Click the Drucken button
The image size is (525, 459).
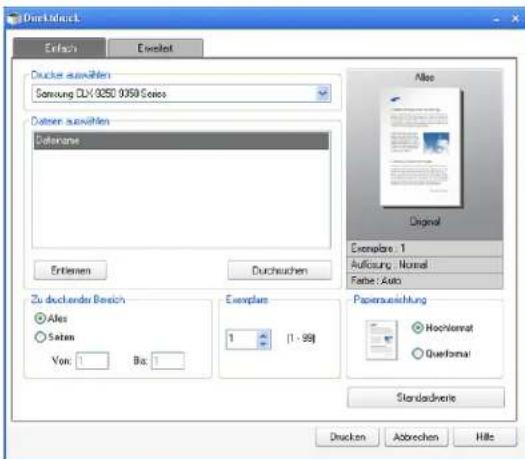pos(347,437)
